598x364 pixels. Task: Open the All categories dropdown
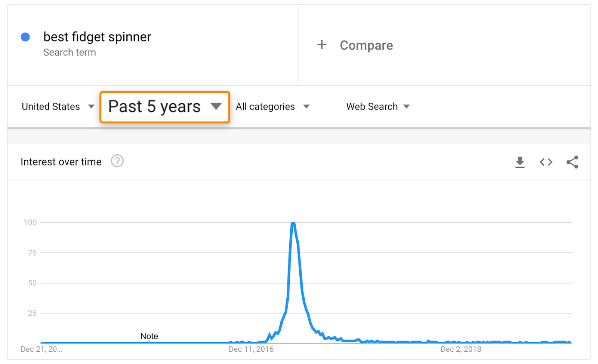click(272, 107)
